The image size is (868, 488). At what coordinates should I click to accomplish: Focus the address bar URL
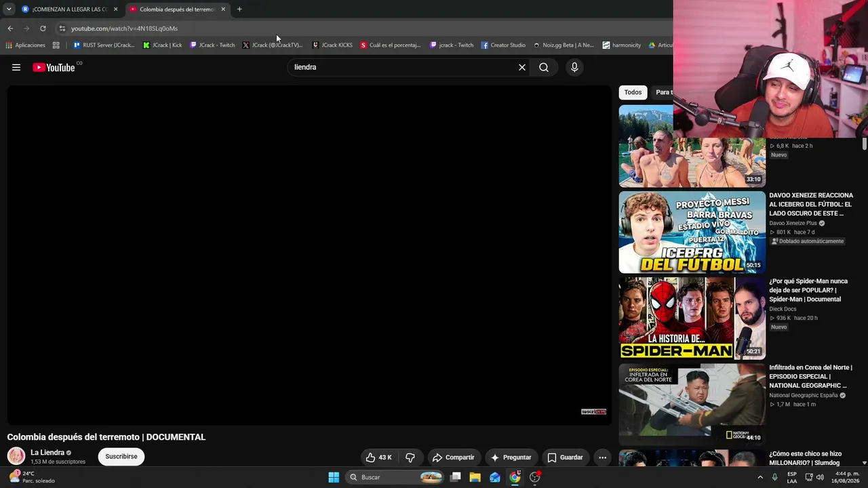pyautogui.click(x=124, y=28)
